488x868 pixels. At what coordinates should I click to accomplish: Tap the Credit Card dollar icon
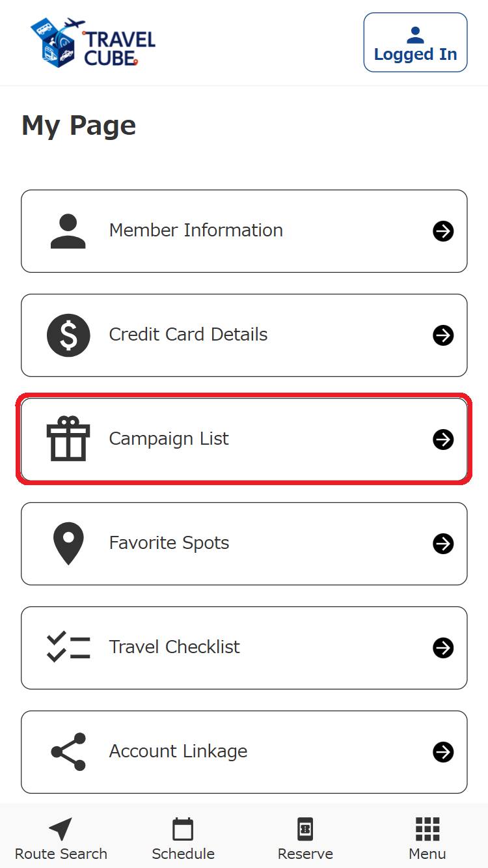(x=68, y=335)
